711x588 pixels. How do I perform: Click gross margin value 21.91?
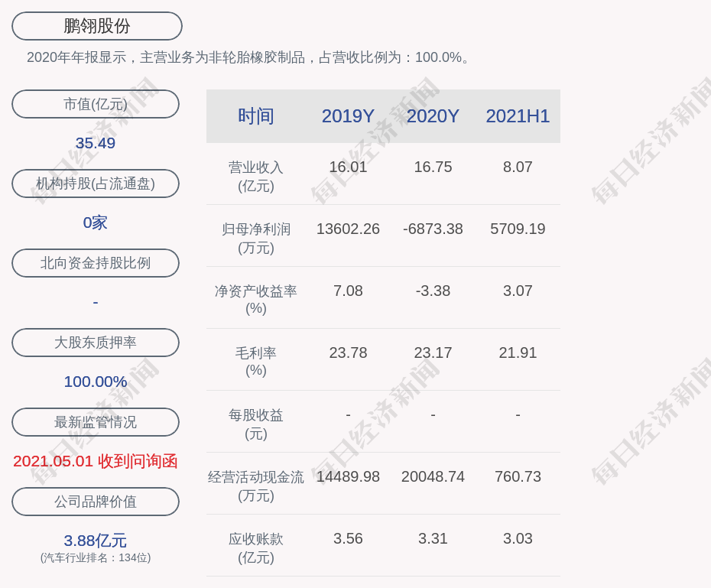tap(518, 352)
